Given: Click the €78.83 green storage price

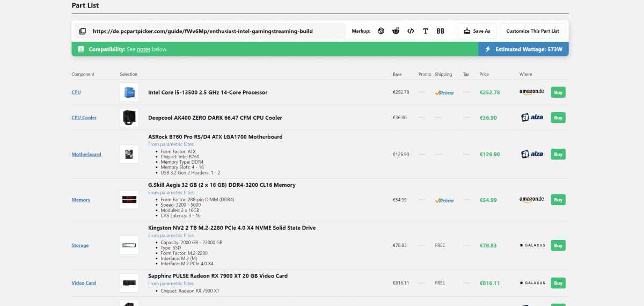Looking at the screenshot, I should [488, 246].
